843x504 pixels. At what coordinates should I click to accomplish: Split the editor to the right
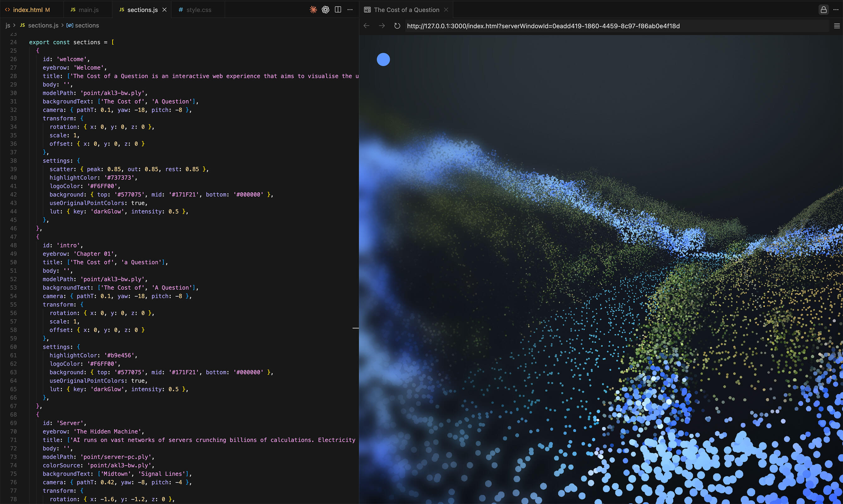pyautogui.click(x=338, y=9)
